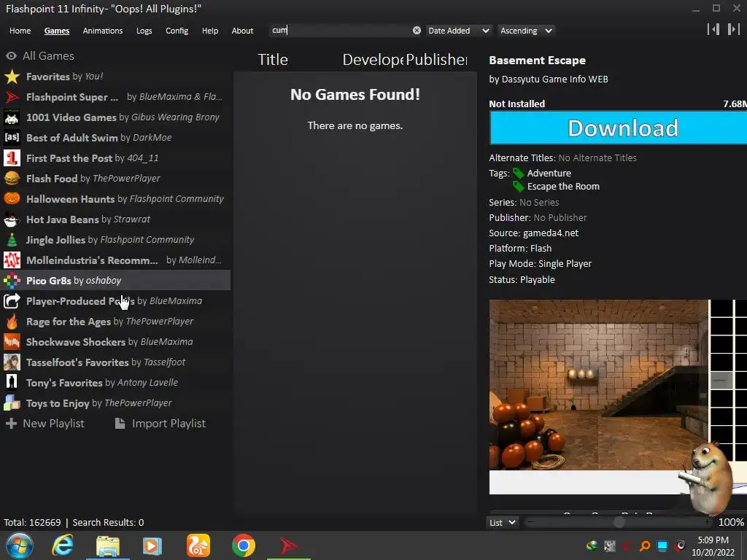
Task: Open the List layout dropdown
Action: 502,522
